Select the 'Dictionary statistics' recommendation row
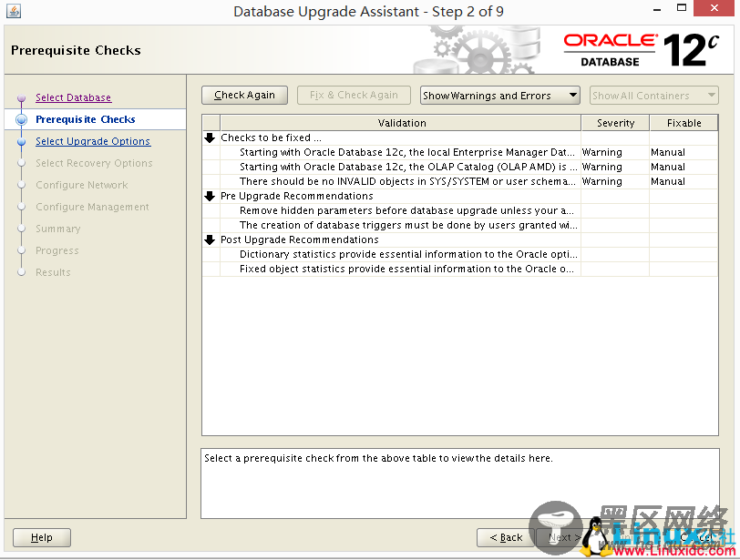This screenshot has width=740, height=560. click(460, 255)
